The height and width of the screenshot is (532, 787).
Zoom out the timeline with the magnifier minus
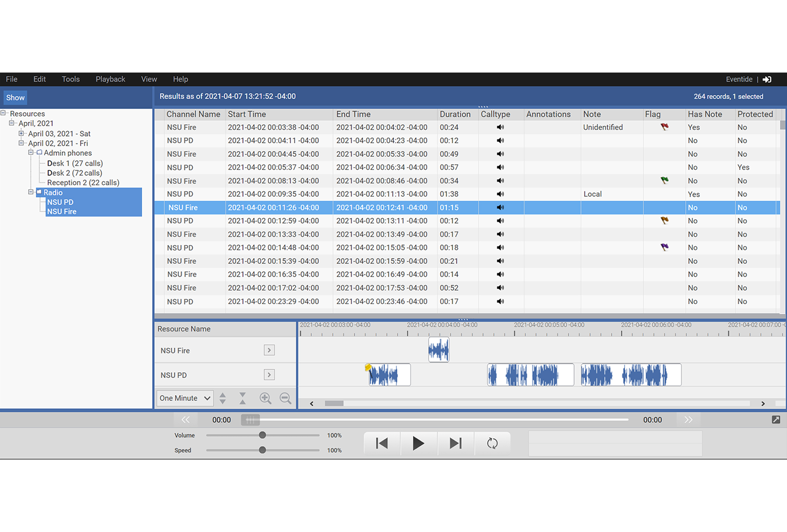tap(285, 398)
